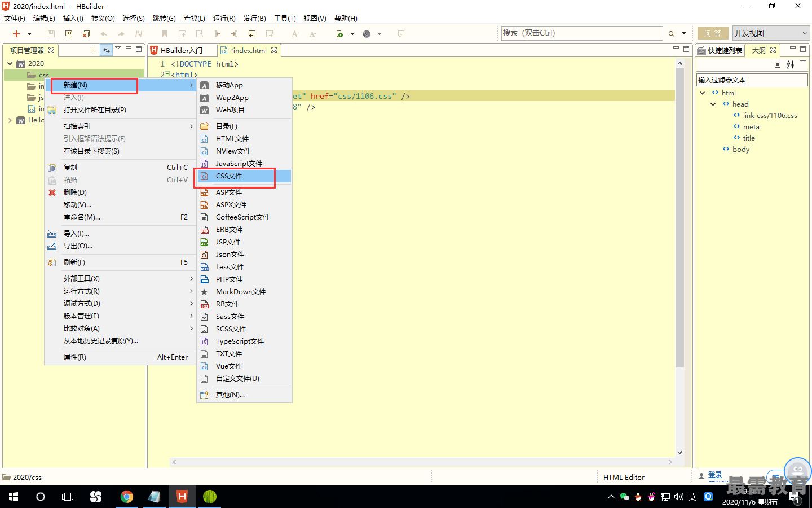Click the red plus New file icon
The image size is (812, 508).
16,34
